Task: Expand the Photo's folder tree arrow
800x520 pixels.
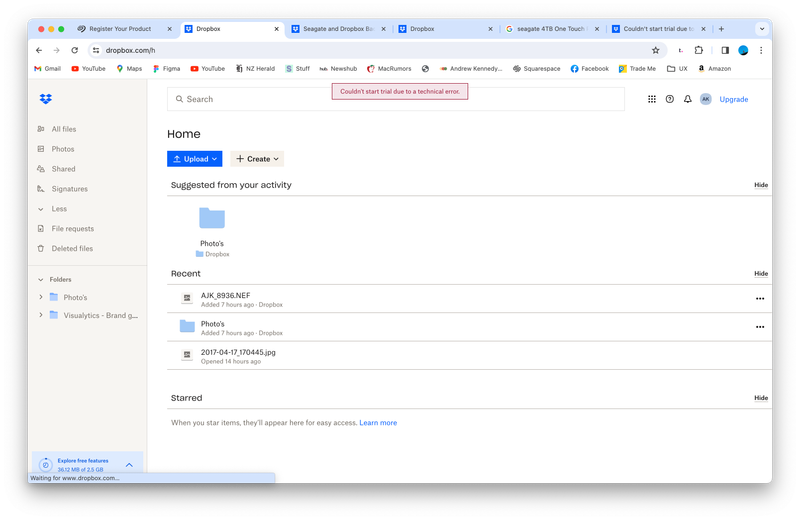Action: pyautogui.click(x=41, y=297)
